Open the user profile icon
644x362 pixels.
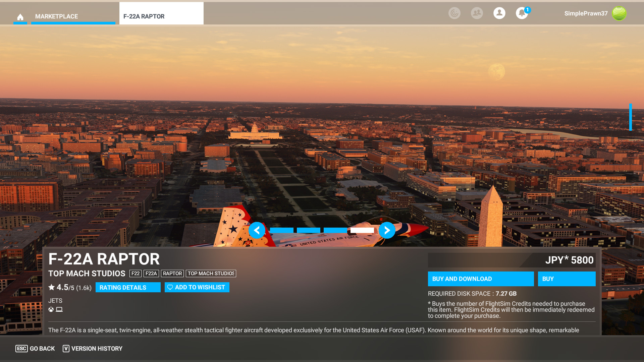pos(499,13)
